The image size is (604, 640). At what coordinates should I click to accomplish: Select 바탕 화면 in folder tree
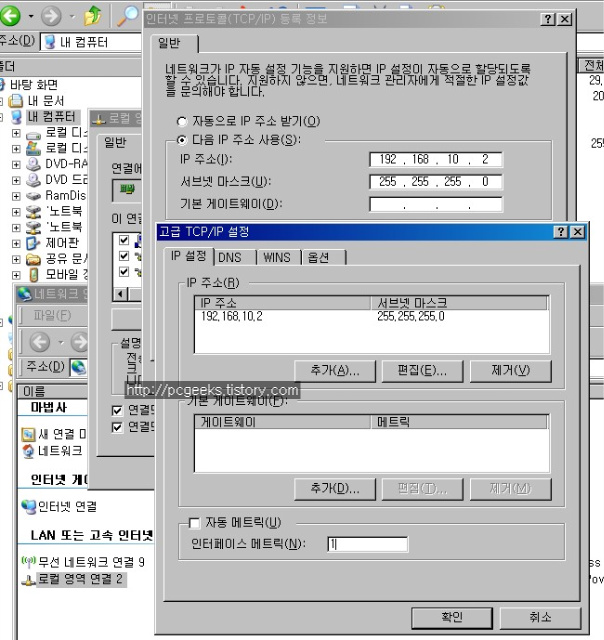(33, 84)
